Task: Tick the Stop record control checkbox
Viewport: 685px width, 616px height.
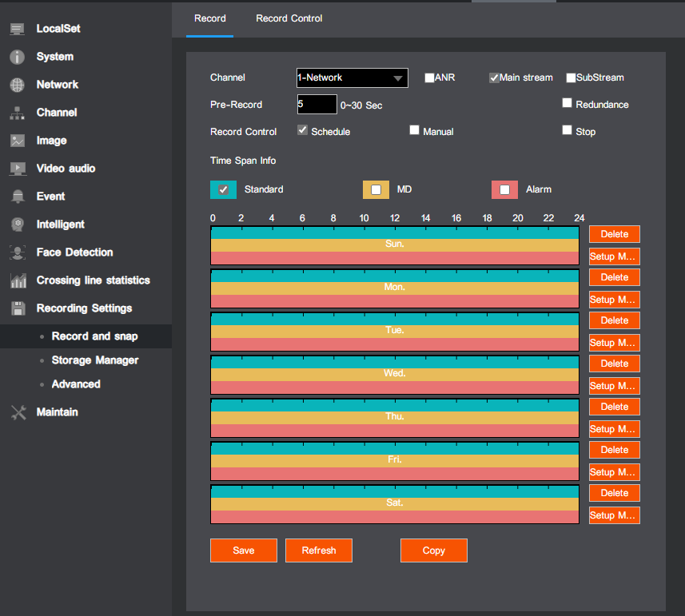Action: (567, 130)
